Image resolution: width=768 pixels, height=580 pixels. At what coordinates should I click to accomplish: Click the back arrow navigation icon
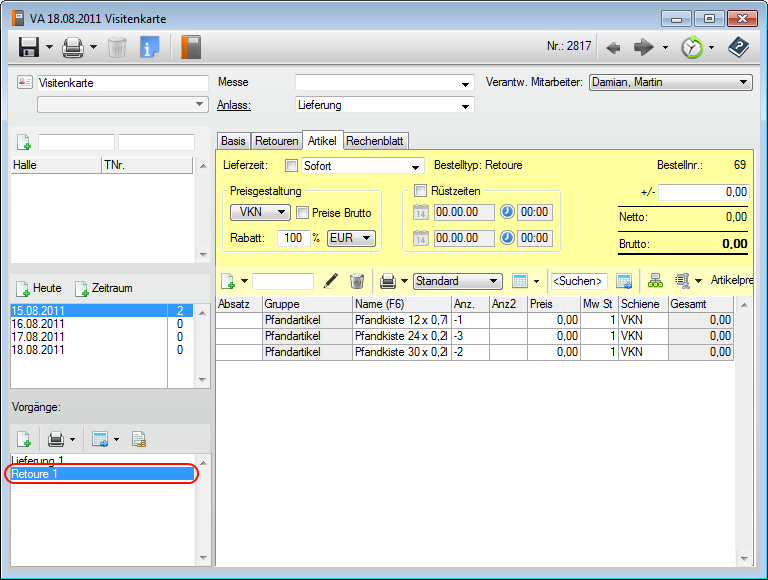click(614, 47)
